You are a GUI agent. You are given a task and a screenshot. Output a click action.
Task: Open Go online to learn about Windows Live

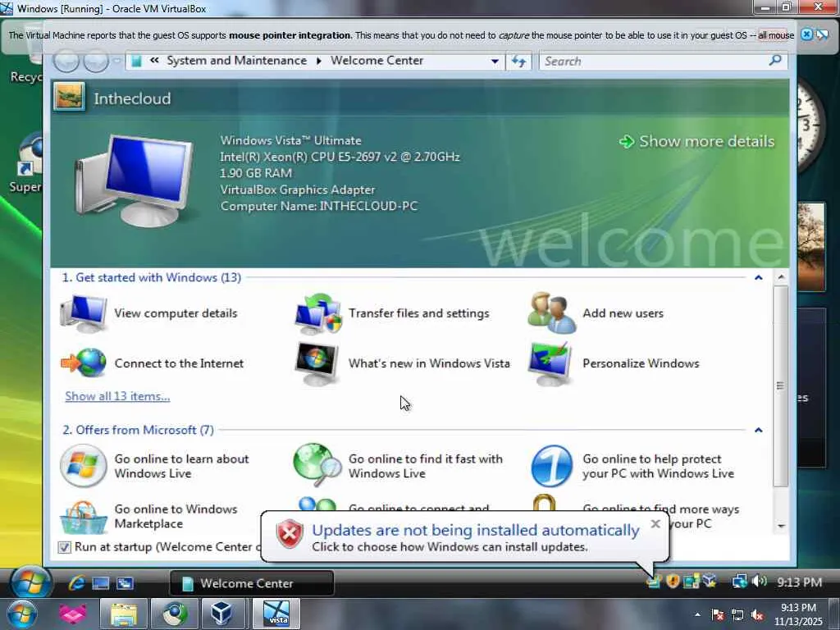154,466
